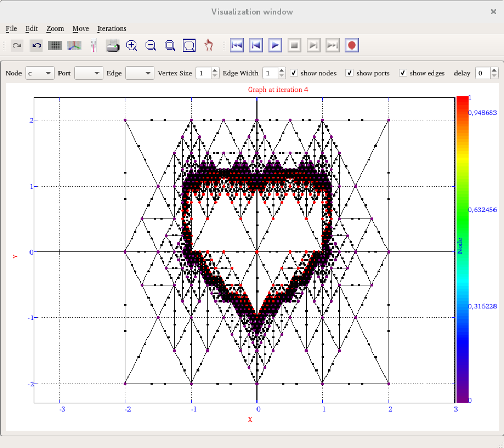
Task: Open the Edge dropdown list
Action: tap(140, 73)
